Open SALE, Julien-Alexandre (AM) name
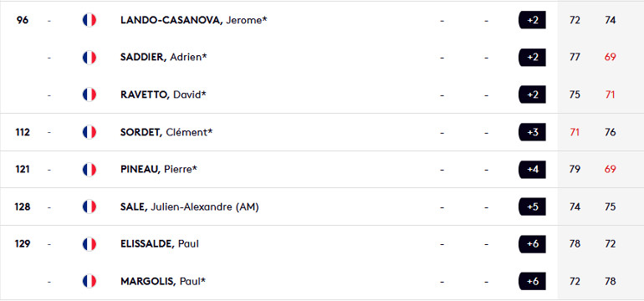The image size is (644, 301). click(190, 207)
